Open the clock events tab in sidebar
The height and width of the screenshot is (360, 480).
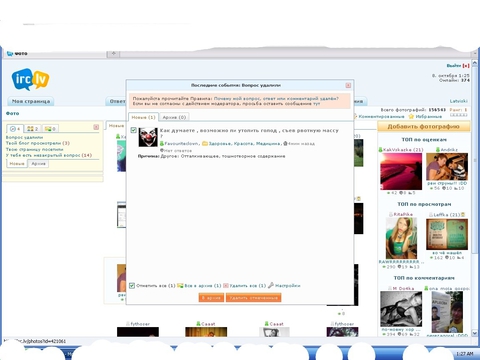(15, 129)
